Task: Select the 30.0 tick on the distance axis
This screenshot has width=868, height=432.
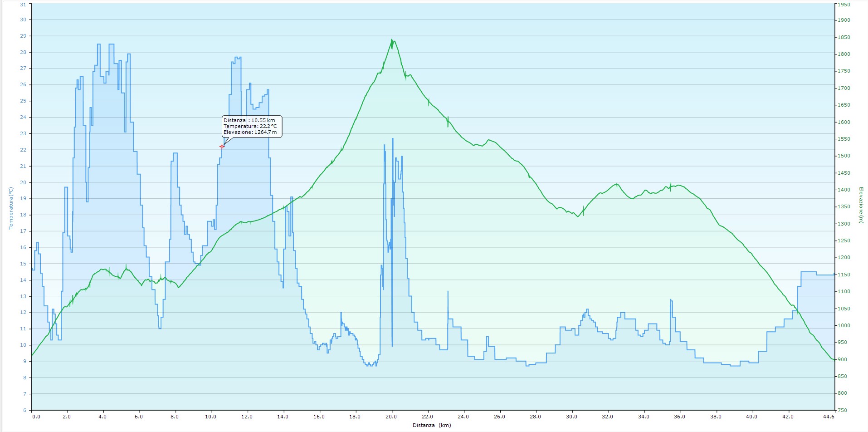Action: 571,416
